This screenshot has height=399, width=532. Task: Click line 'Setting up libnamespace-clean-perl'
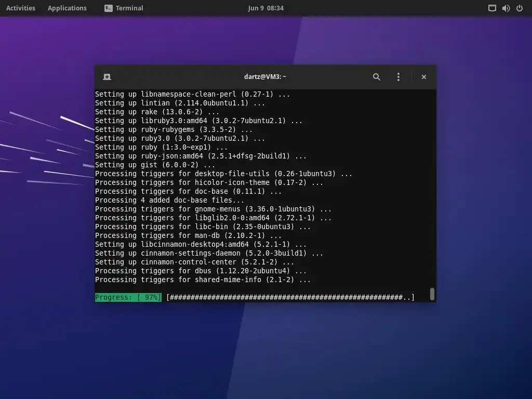(192, 94)
